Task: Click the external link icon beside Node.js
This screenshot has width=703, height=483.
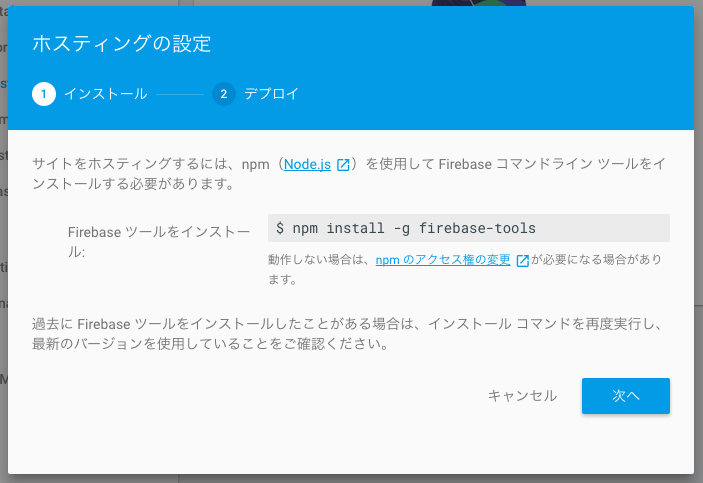Action: 343,165
